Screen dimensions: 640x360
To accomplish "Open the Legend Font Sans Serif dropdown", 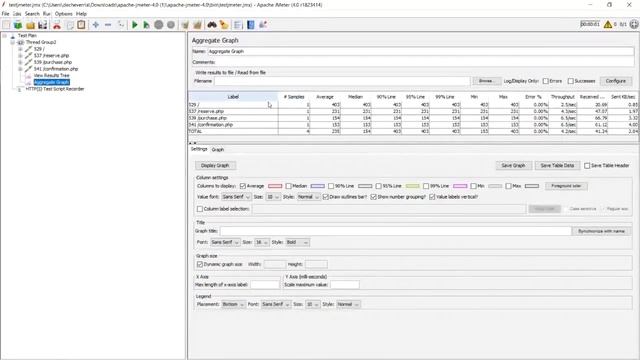I will point(276,304).
